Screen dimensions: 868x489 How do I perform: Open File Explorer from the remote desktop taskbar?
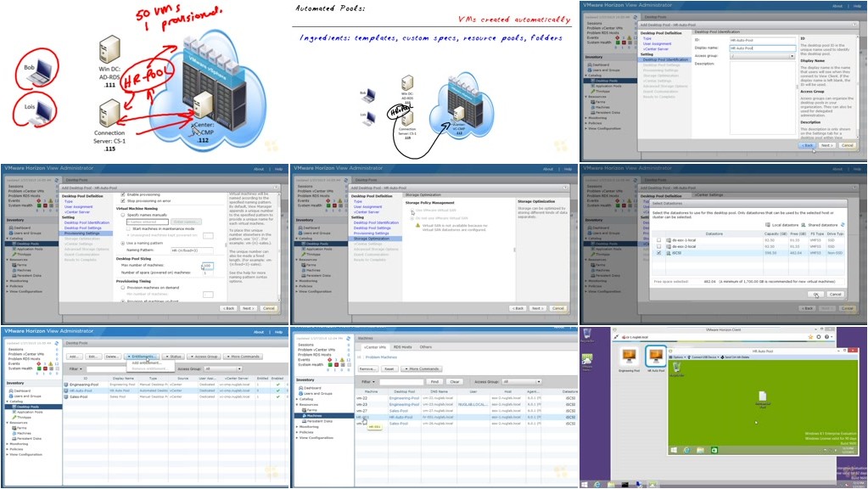coord(700,450)
